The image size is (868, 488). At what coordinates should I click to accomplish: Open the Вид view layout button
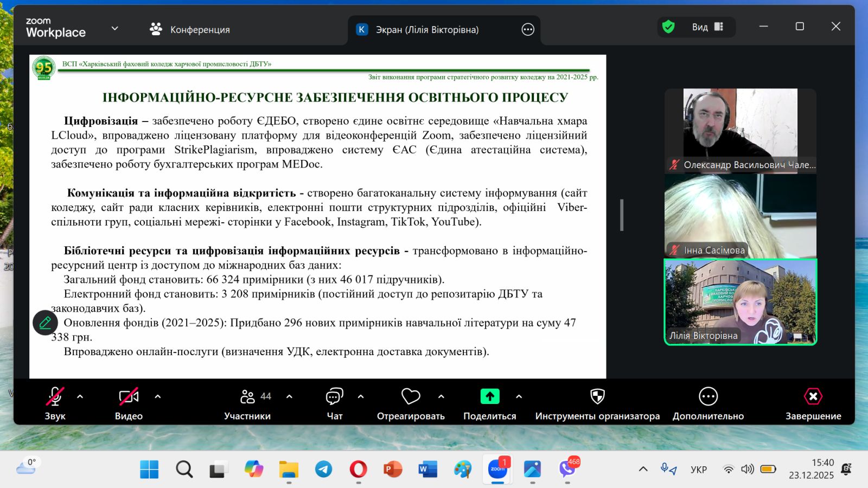(707, 27)
